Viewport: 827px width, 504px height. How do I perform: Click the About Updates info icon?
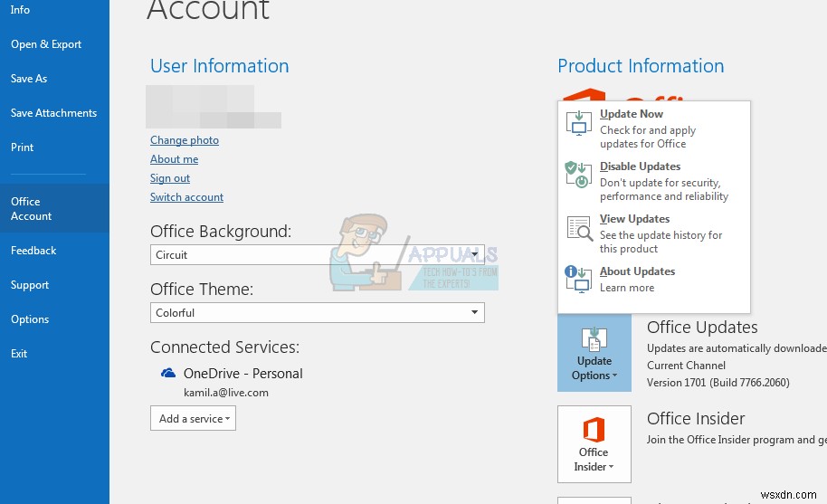(578, 279)
